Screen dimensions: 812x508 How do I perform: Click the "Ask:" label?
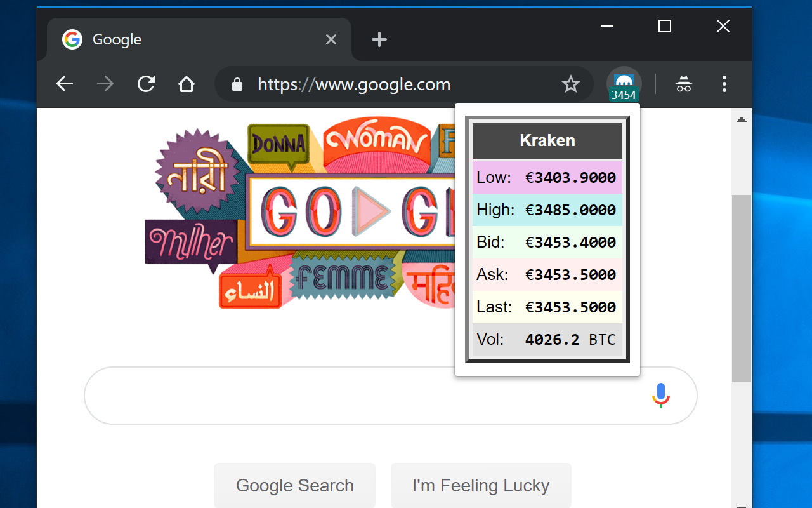pos(492,274)
